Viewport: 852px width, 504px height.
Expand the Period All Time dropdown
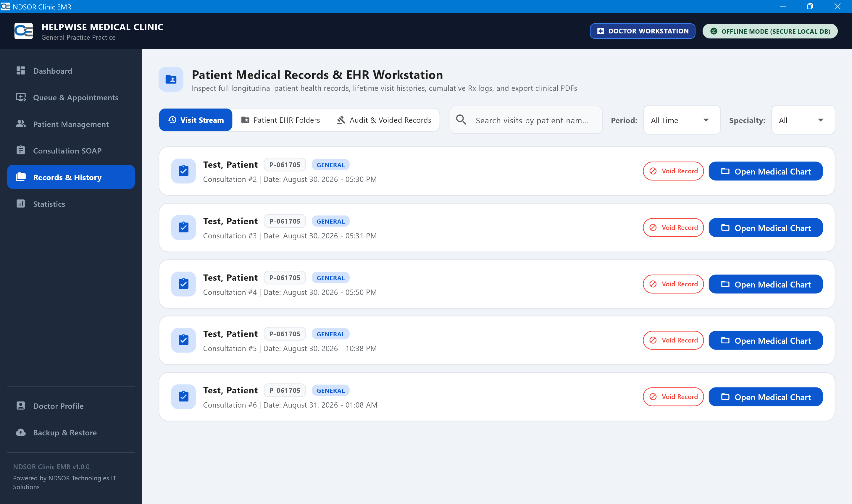coord(682,120)
